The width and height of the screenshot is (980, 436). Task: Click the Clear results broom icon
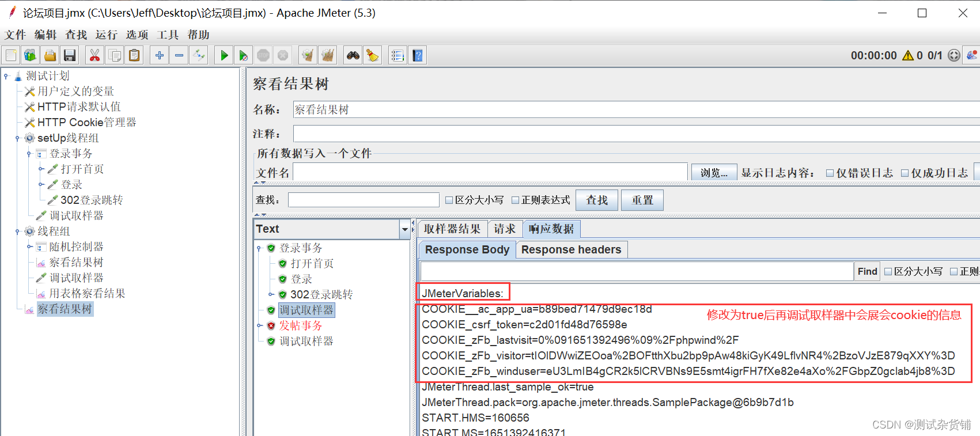point(308,55)
